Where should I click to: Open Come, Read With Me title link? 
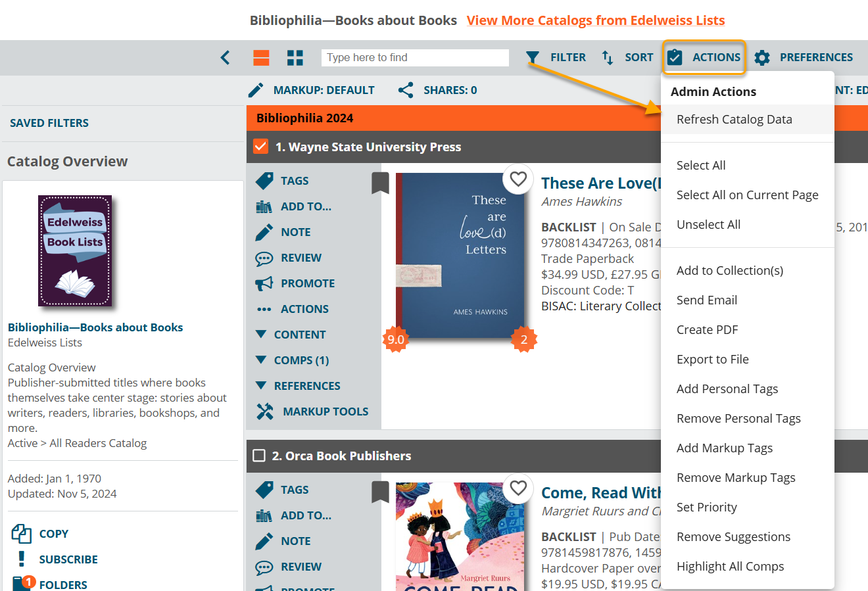[x=601, y=493]
